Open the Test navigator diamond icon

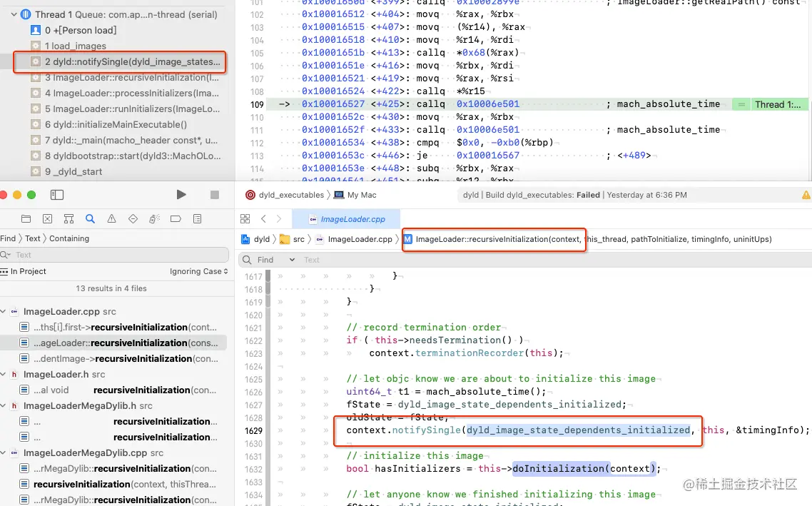coord(133,218)
